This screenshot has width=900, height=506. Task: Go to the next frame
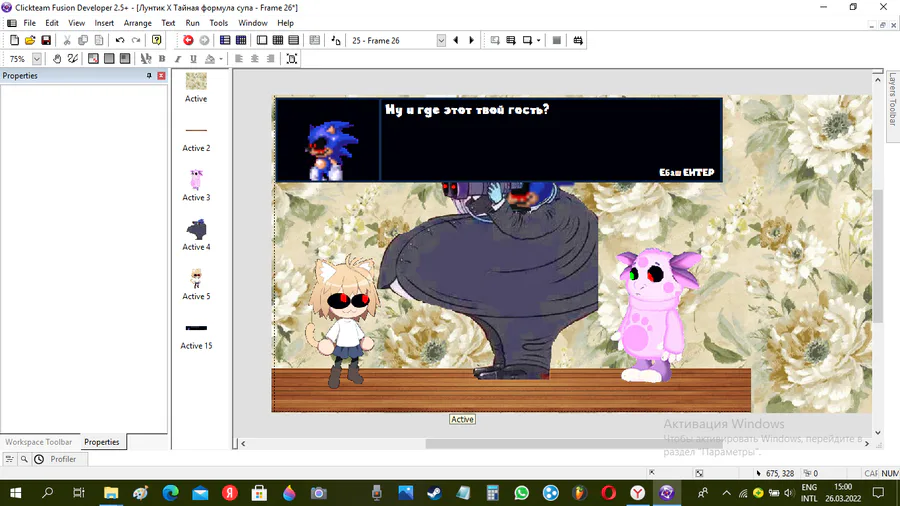(x=471, y=40)
